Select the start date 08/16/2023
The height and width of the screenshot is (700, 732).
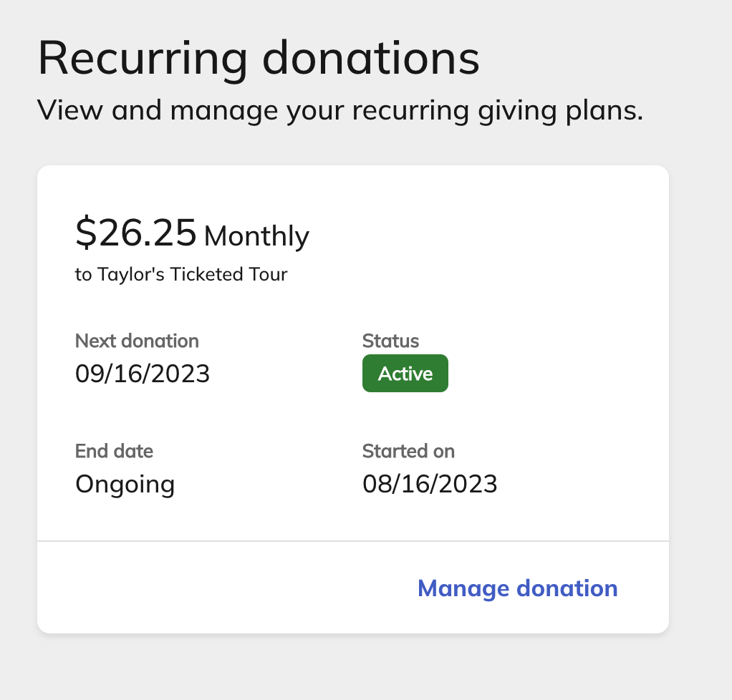[430, 484]
